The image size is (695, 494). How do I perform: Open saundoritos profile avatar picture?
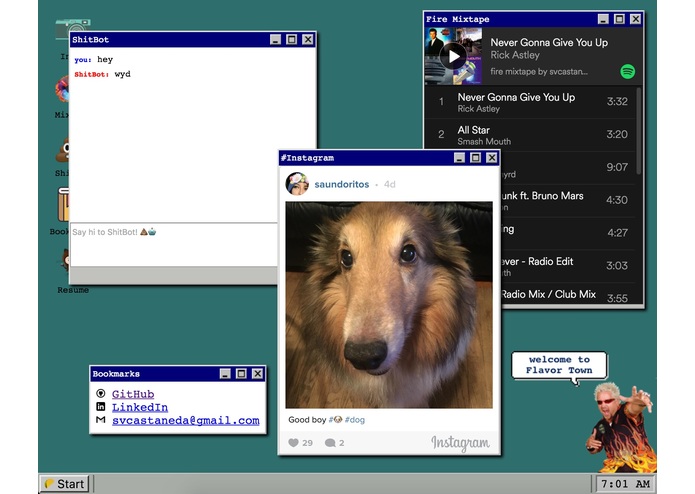click(297, 184)
